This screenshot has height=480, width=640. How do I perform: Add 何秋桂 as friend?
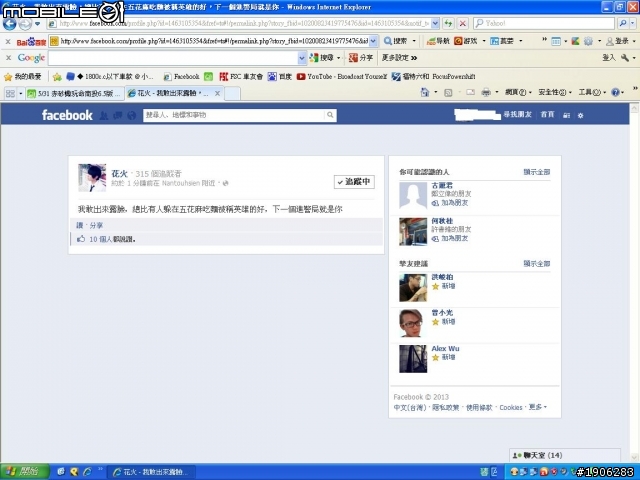(450, 238)
